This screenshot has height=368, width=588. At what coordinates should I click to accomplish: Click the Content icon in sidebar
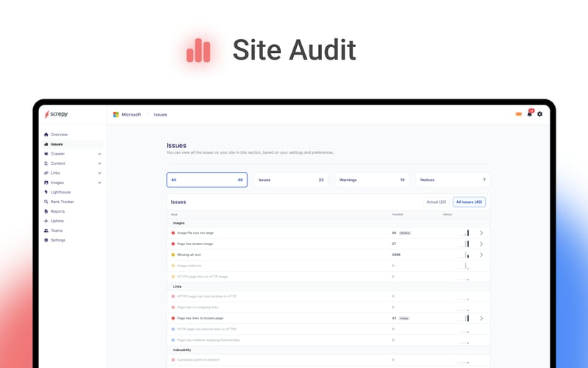(46, 163)
